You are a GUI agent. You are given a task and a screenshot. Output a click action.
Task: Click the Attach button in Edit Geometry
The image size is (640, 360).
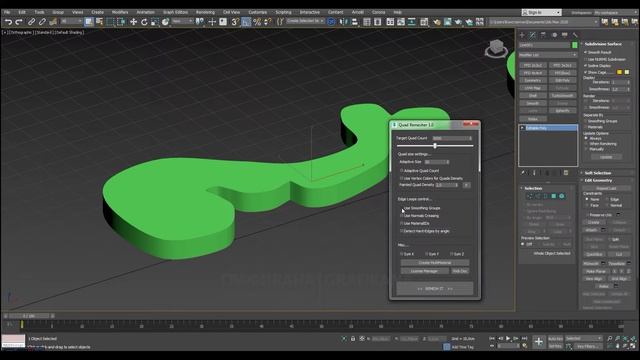pos(591,230)
